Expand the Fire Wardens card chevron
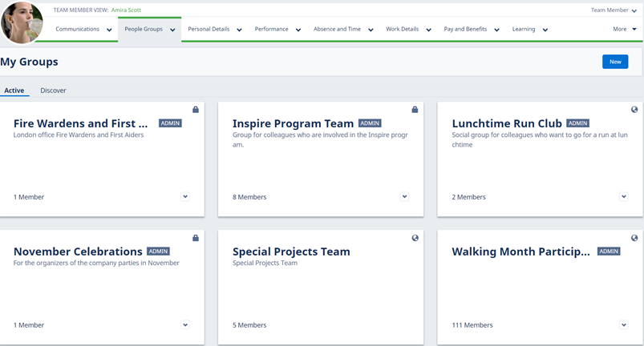Viewport: 644px width, 346px height. (x=185, y=196)
